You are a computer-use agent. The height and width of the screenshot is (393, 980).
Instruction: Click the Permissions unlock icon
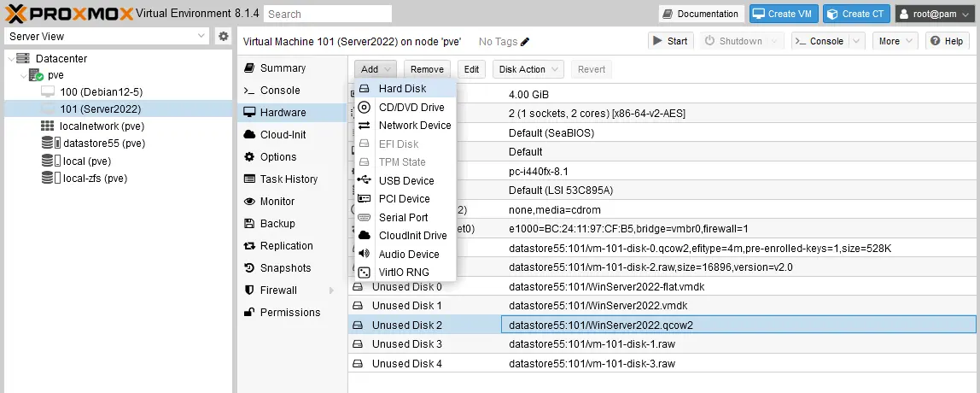click(249, 313)
